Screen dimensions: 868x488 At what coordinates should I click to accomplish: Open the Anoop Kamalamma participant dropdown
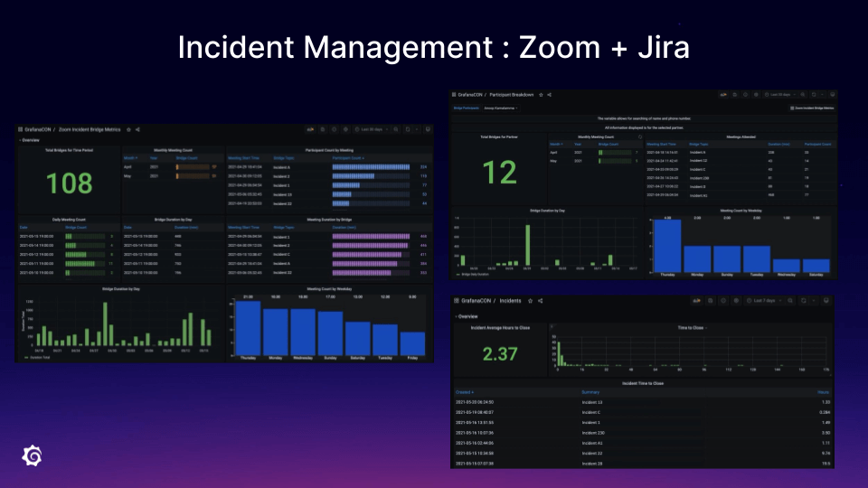point(500,108)
